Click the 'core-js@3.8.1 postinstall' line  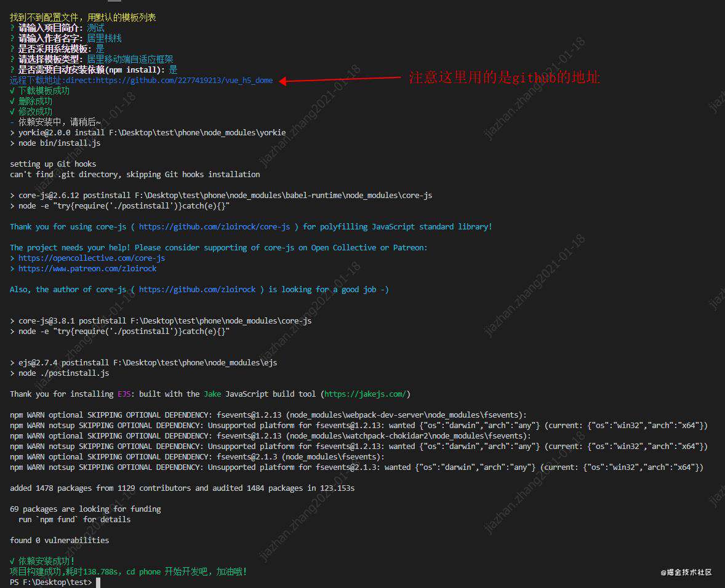click(x=161, y=321)
